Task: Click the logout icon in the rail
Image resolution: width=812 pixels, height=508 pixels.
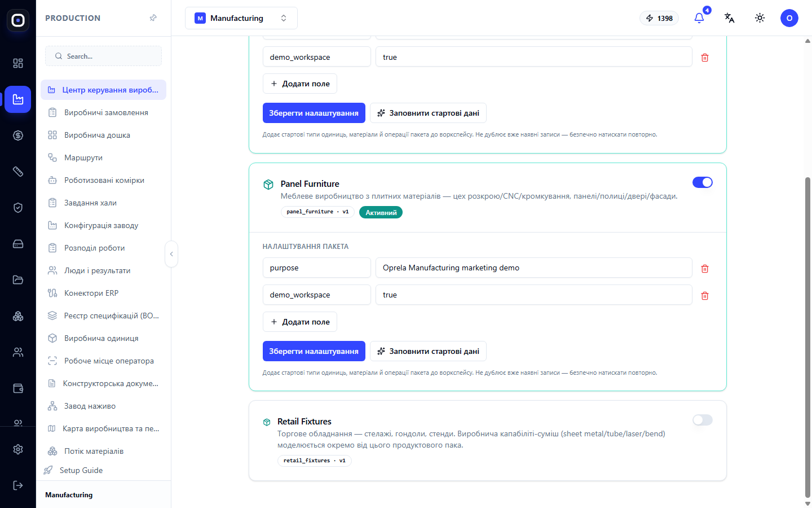Action: coord(18,485)
